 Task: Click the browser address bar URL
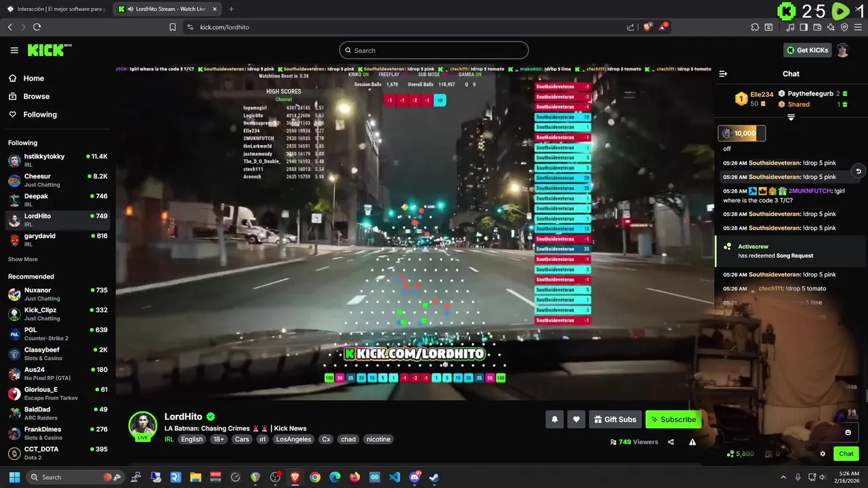tap(224, 27)
